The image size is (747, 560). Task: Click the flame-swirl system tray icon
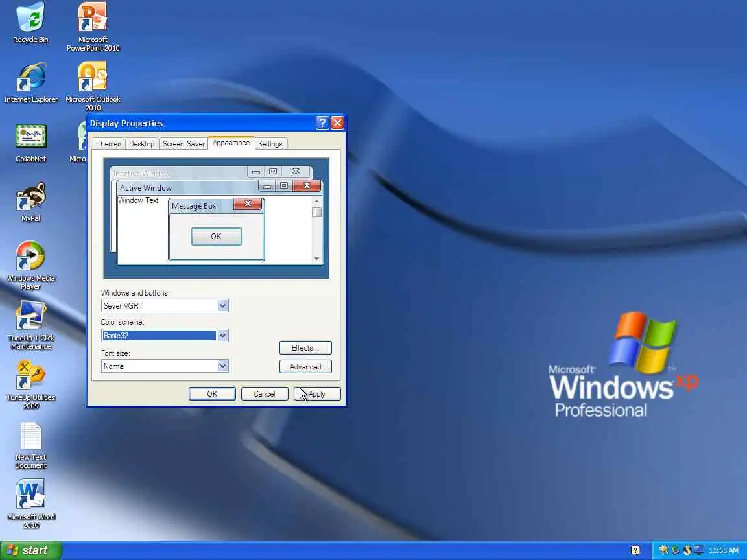[x=687, y=550]
